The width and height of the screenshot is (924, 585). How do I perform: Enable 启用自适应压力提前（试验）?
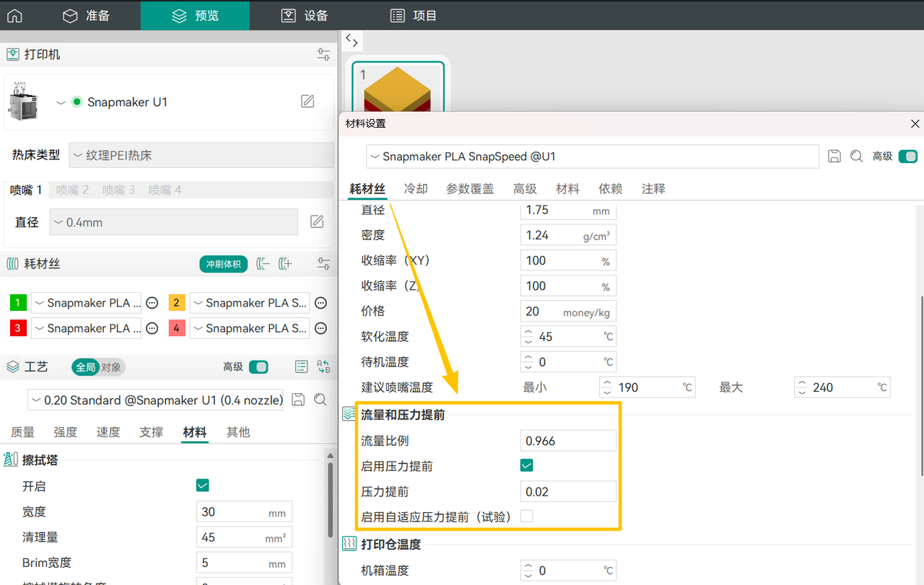point(526,516)
